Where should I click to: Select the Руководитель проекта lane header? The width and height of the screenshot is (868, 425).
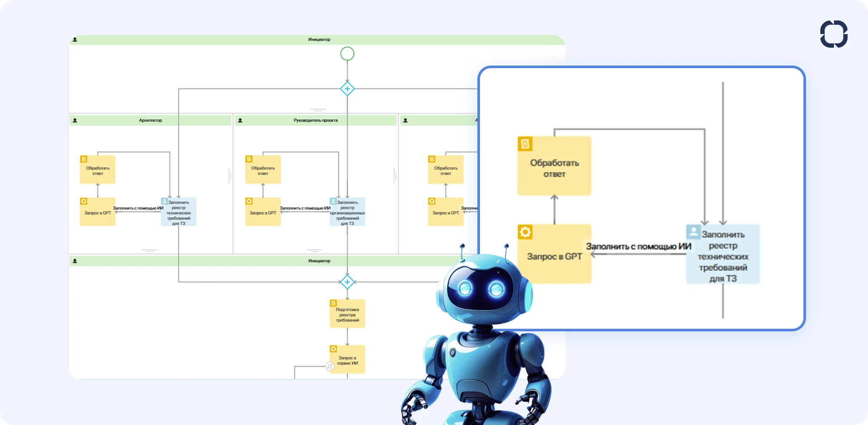tap(315, 121)
